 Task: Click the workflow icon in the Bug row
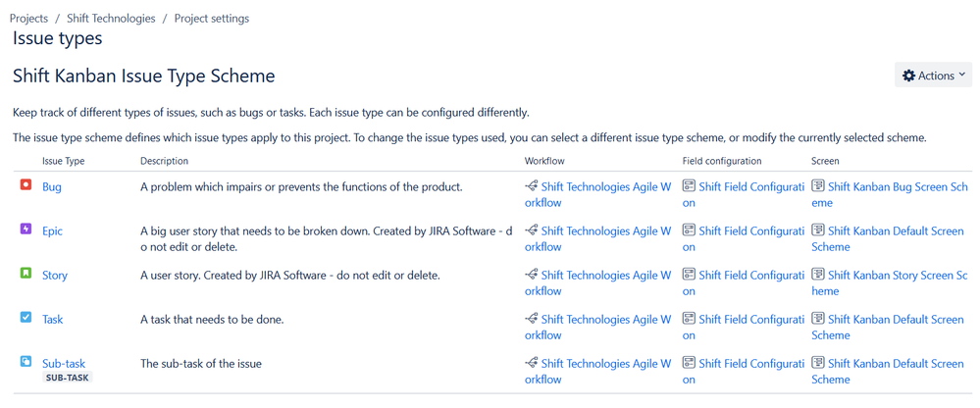click(532, 186)
